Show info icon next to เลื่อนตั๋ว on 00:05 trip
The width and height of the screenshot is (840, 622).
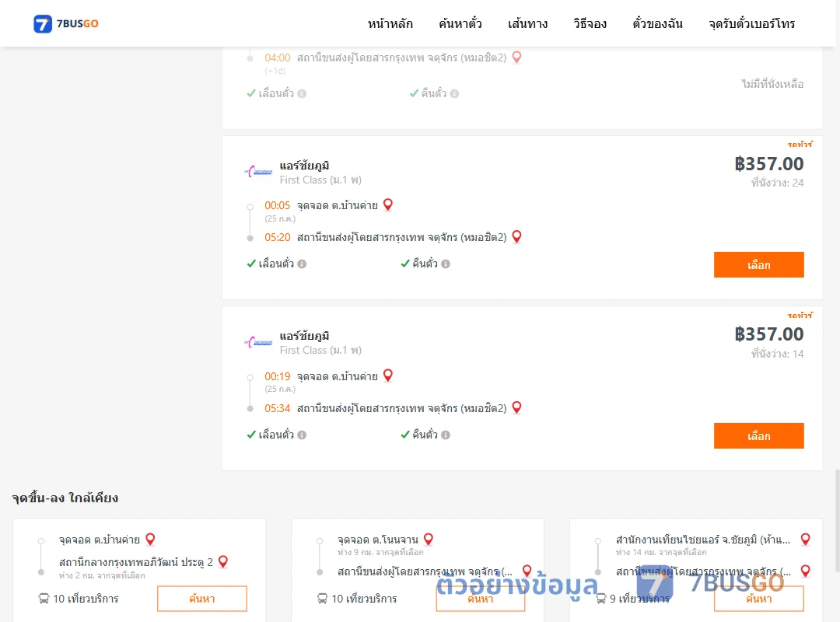click(x=302, y=264)
